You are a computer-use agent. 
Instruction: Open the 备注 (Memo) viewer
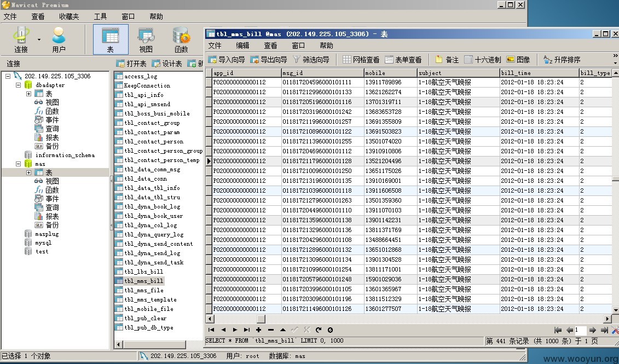(447, 60)
